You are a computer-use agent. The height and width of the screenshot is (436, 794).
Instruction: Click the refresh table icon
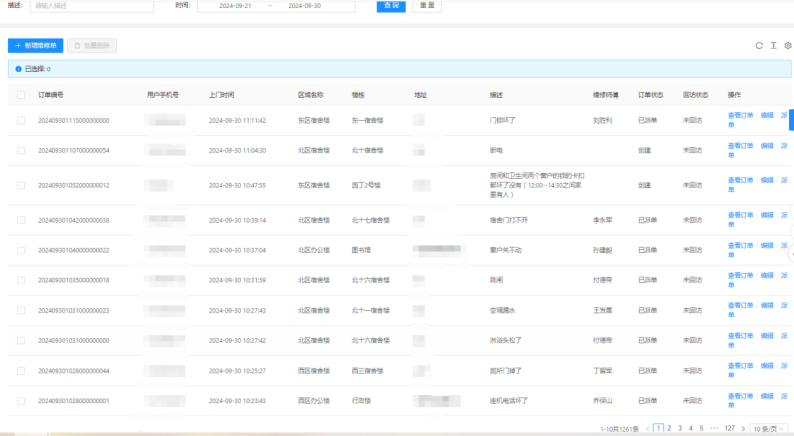[x=759, y=46]
